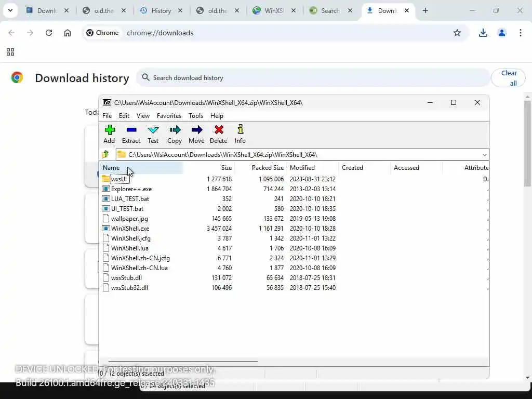Select the wxsStub.dll file
This screenshot has width=532, height=399.
click(126, 277)
